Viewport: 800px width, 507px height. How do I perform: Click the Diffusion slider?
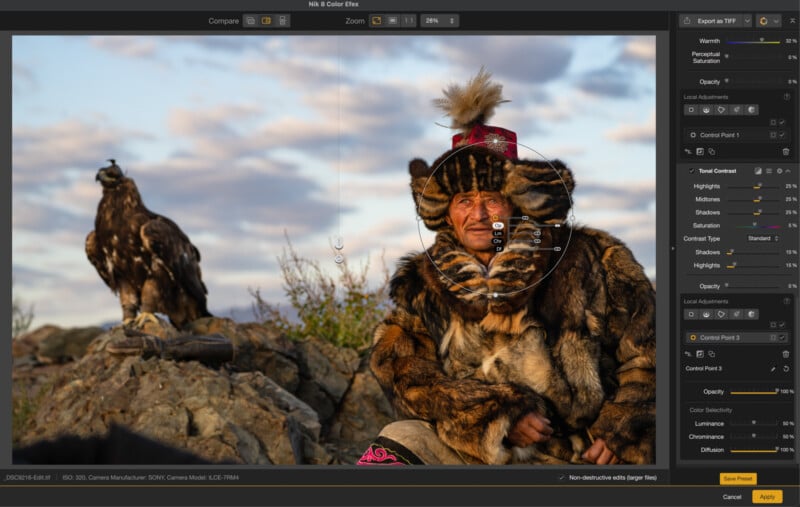click(x=754, y=450)
